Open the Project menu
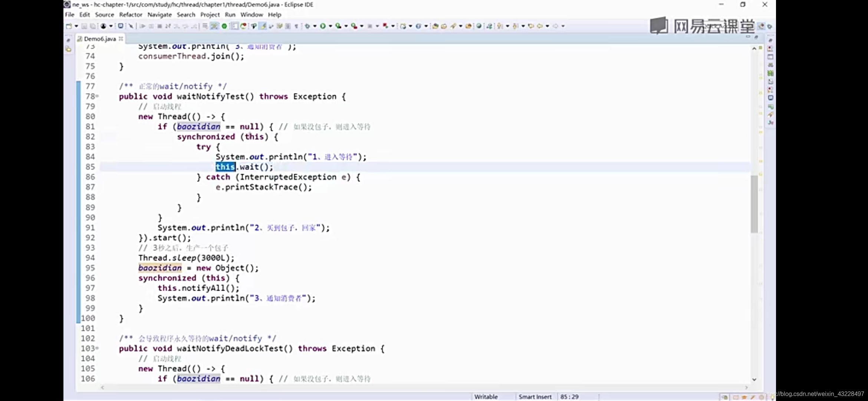Image resolution: width=868 pixels, height=401 pixels. pyautogui.click(x=210, y=14)
